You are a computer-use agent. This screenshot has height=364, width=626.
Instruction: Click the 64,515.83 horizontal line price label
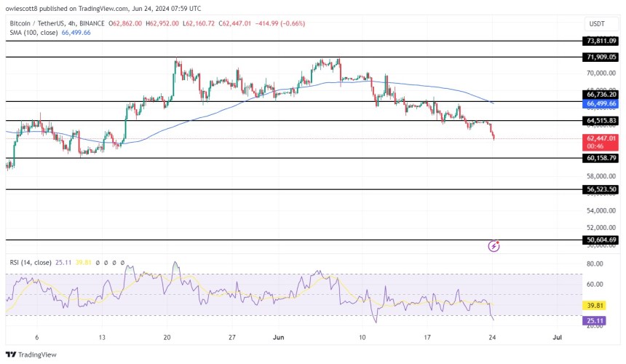click(x=601, y=121)
